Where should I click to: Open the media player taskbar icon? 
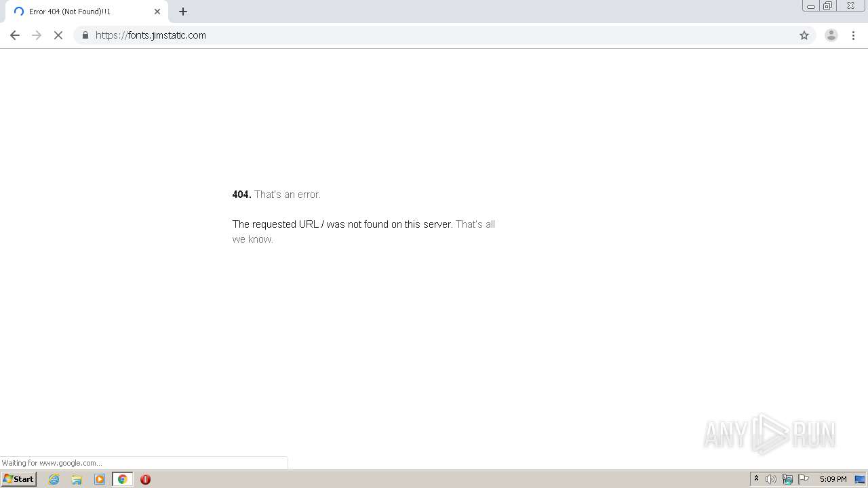click(100, 479)
